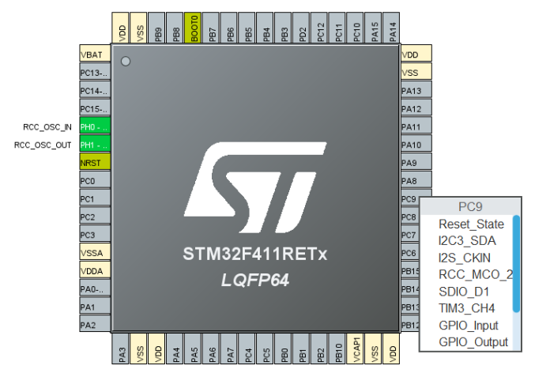
Task: Select pin PA4
Action: [x=175, y=349]
